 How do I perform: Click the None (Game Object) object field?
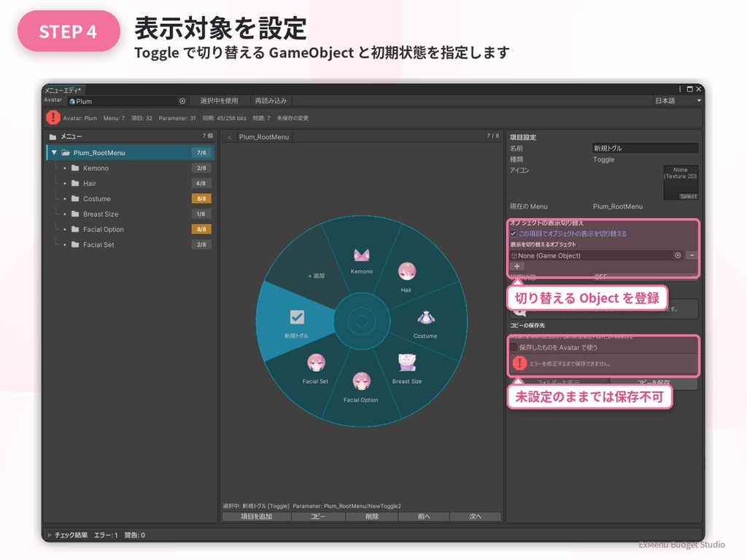pos(597,256)
